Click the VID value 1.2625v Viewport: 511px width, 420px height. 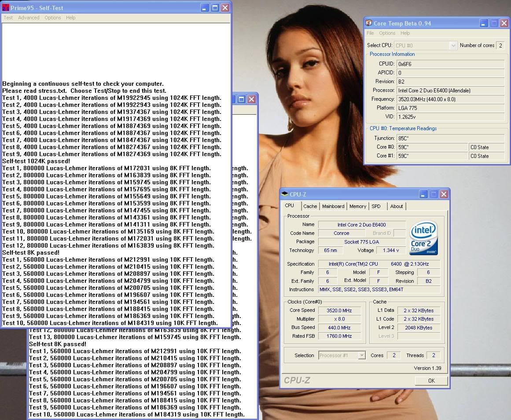pos(450,117)
